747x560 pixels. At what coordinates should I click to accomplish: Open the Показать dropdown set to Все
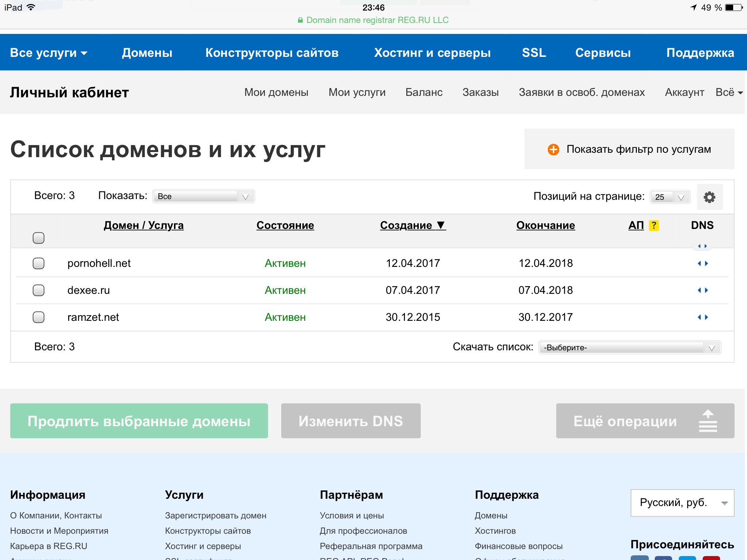204,197
